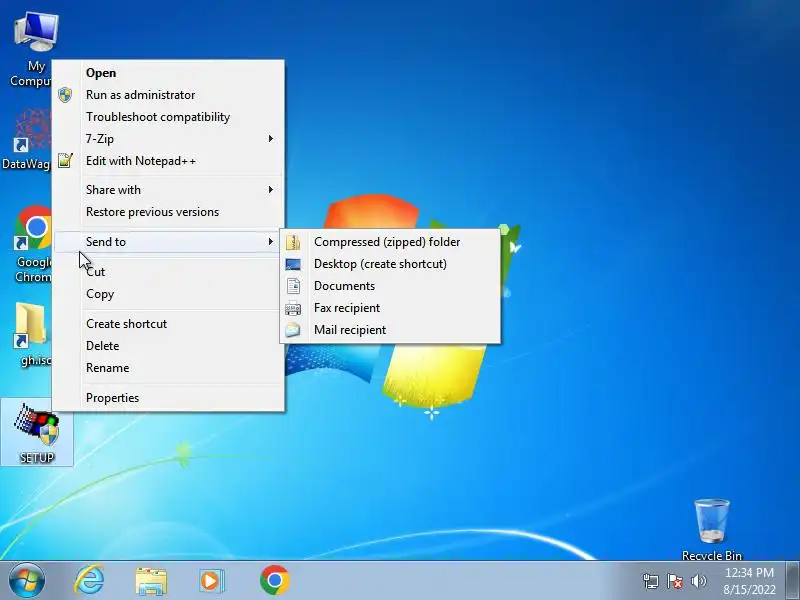Launch Google Chrome from the taskbar
Viewport: 800px width, 600px height.
274,580
